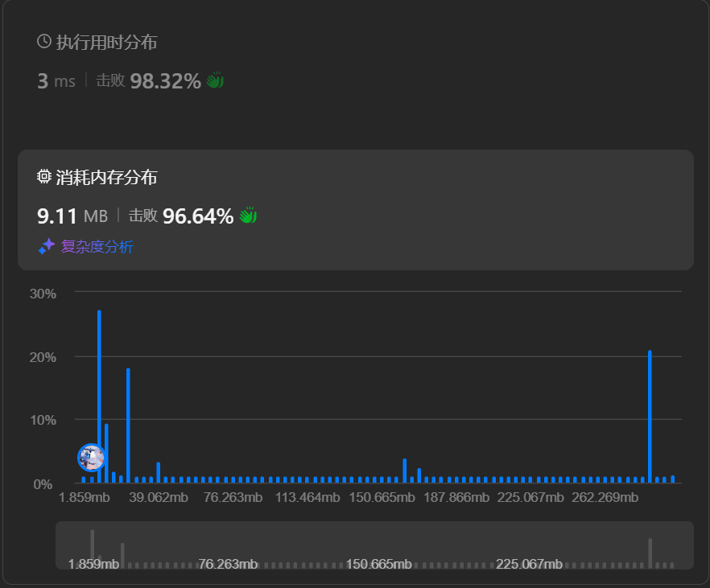
Task: Click the 262.269mb axis label
Action: click(x=605, y=497)
